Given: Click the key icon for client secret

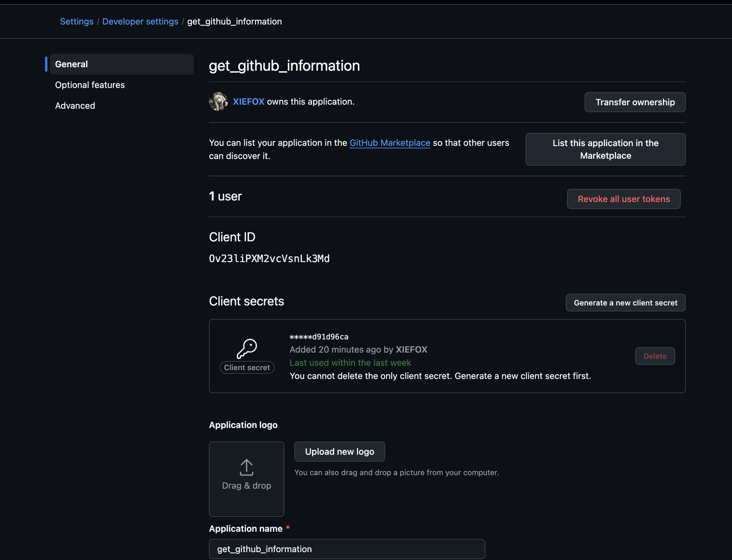Looking at the screenshot, I should [x=247, y=349].
